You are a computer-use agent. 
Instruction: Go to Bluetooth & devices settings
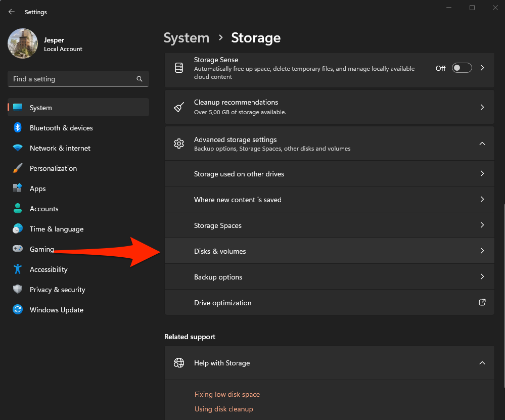(61, 128)
